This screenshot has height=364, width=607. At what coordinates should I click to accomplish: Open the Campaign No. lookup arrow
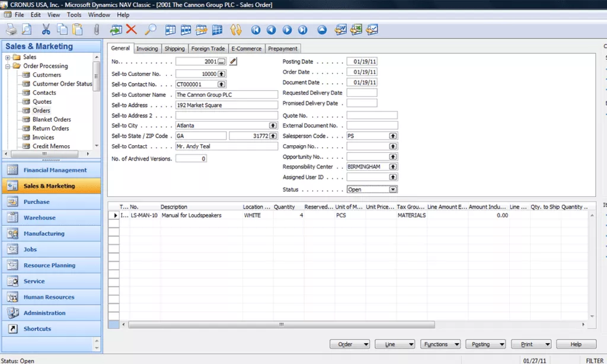point(393,146)
